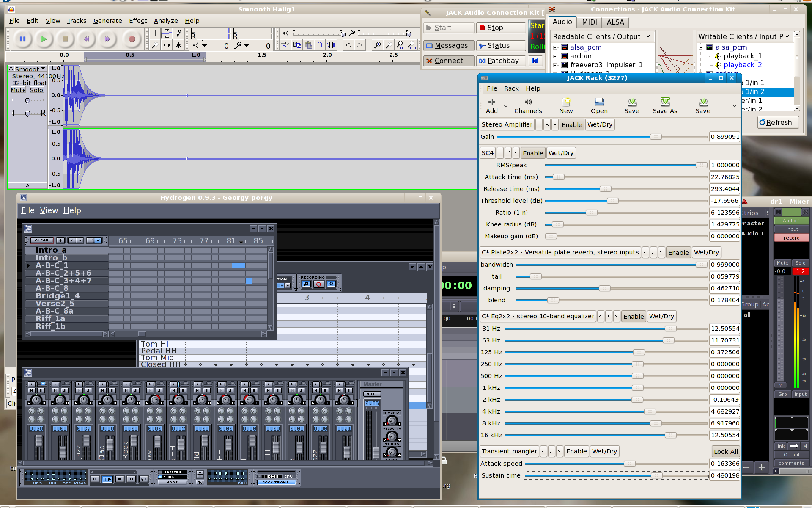Select Audacity's Envelope tool

coord(167,33)
